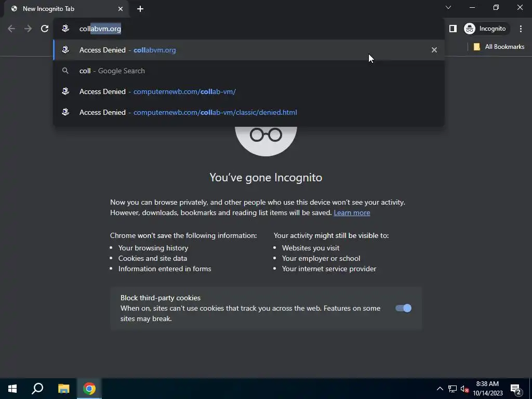532x399 pixels.
Task: Reload the page with the refresh icon
Action: point(45,29)
